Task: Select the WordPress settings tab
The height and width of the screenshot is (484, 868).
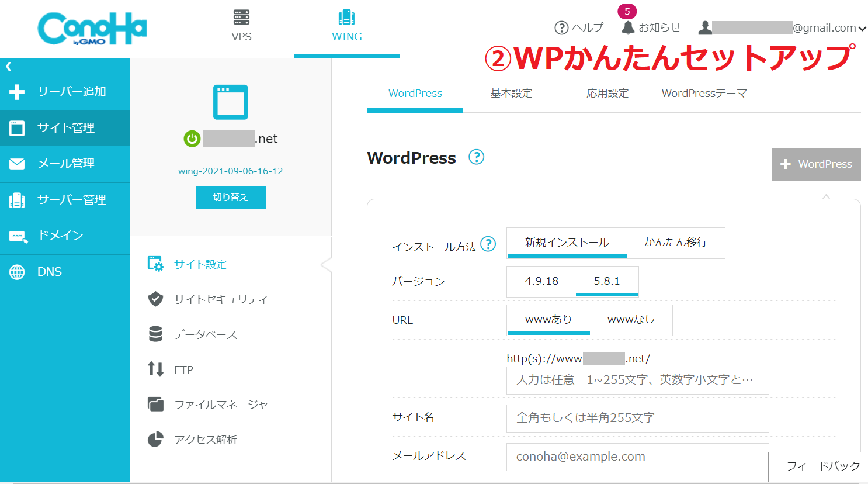Action: [x=415, y=94]
